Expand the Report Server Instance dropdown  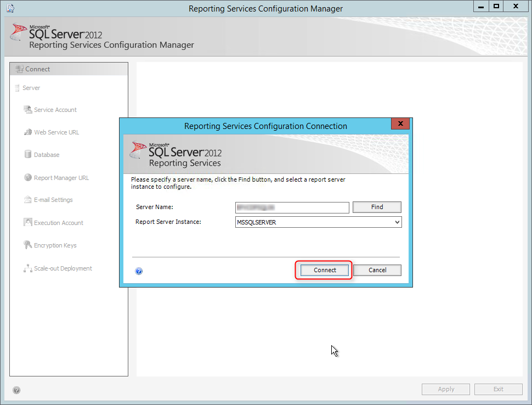point(397,222)
